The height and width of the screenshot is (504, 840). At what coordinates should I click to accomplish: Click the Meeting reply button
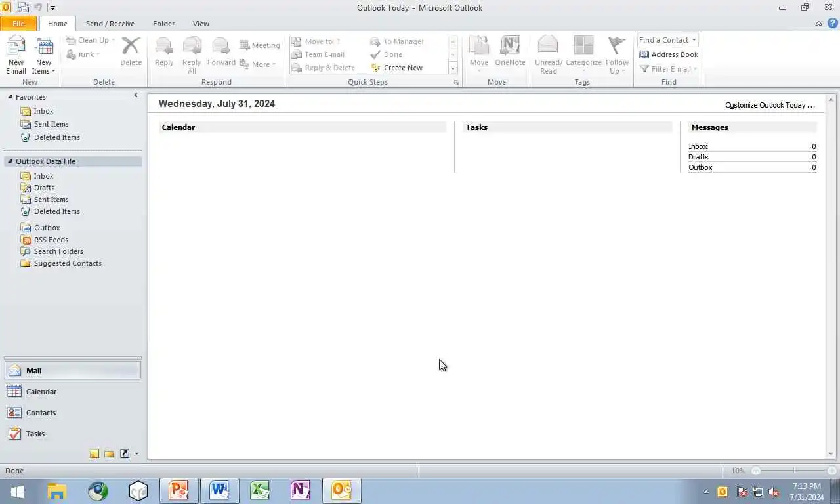[260, 45]
